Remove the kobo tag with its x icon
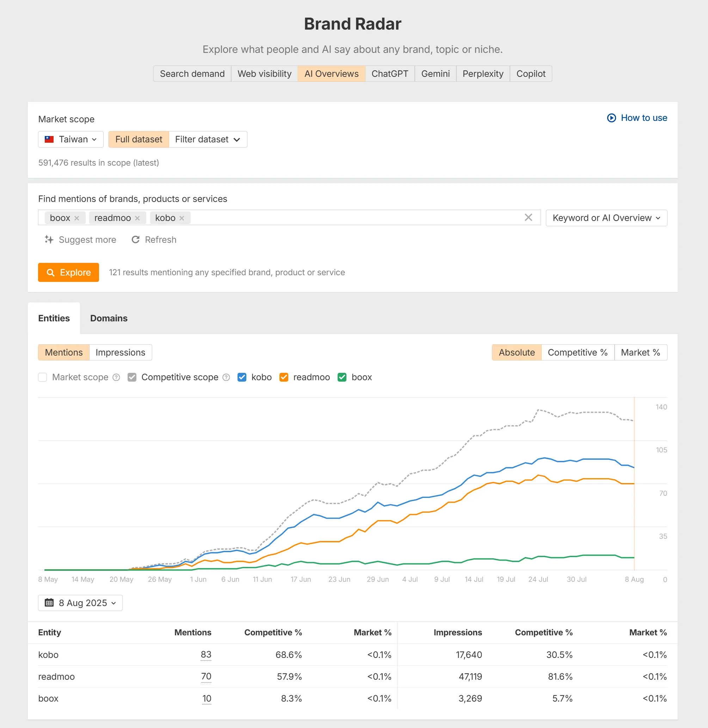The image size is (708, 728). coord(181,218)
